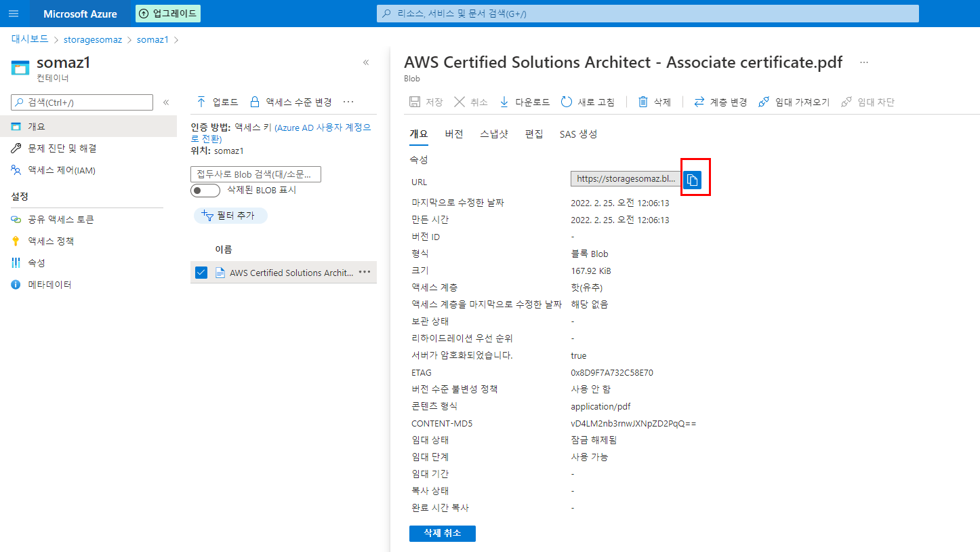Select 버전 수준 불변성 정책 value 사용 안 함

pyautogui.click(x=591, y=389)
